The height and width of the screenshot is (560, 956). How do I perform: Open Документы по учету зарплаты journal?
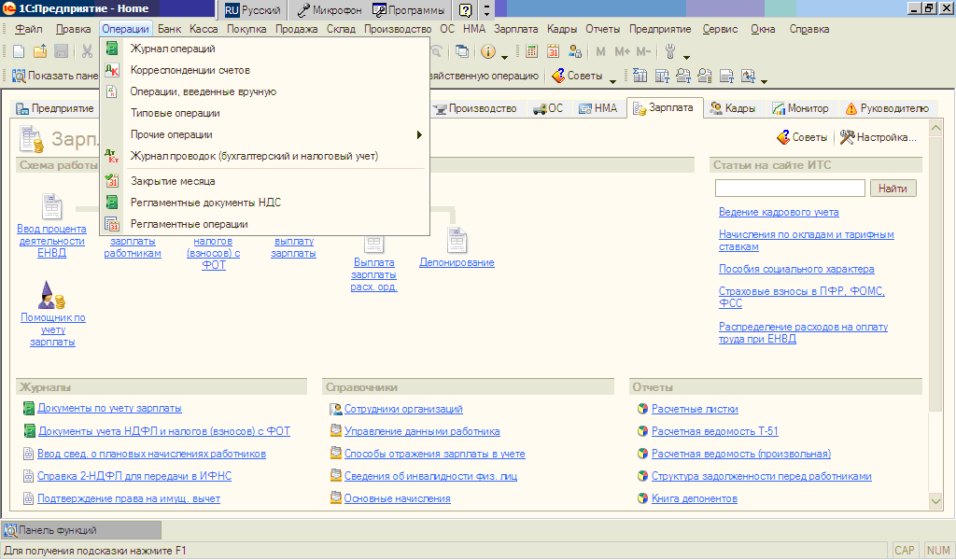click(x=109, y=408)
